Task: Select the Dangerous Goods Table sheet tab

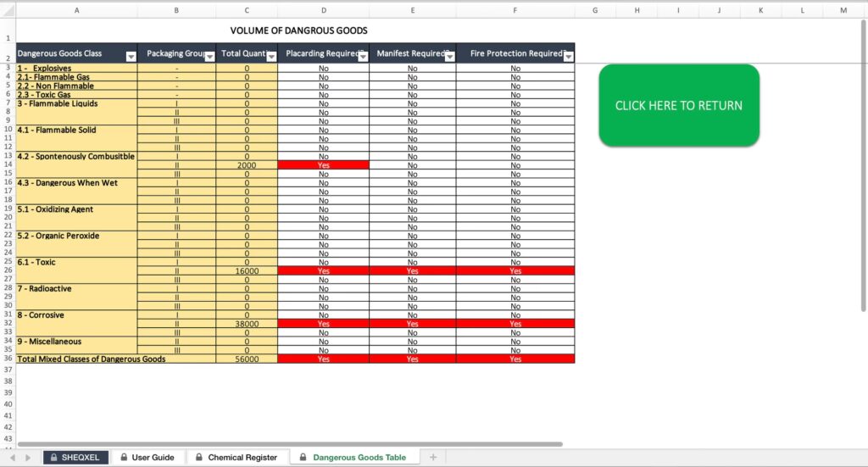Action: pyautogui.click(x=353, y=458)
